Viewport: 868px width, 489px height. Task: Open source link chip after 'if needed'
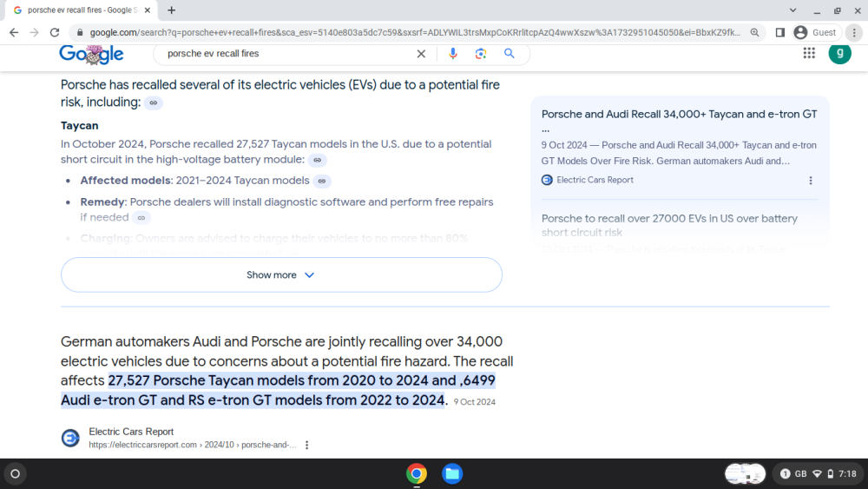[141, 218]
